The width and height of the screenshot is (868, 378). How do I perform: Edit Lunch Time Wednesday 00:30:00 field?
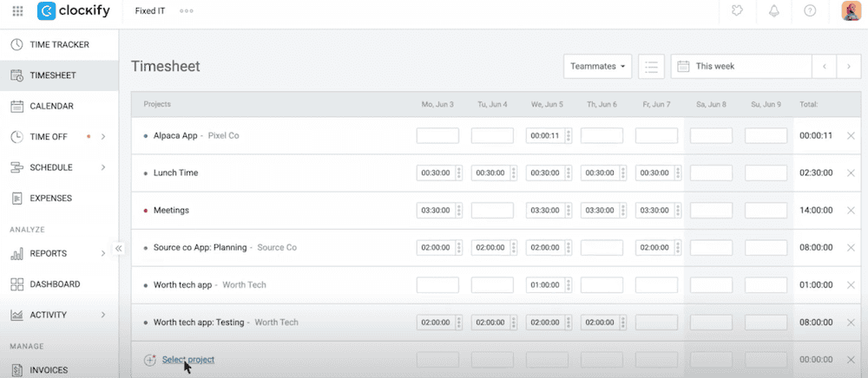[545, 173]
